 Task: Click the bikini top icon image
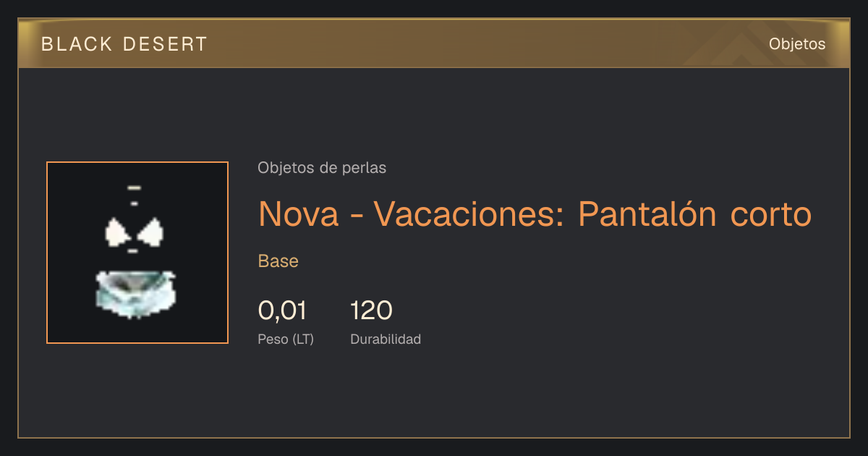tap(135, 232)
